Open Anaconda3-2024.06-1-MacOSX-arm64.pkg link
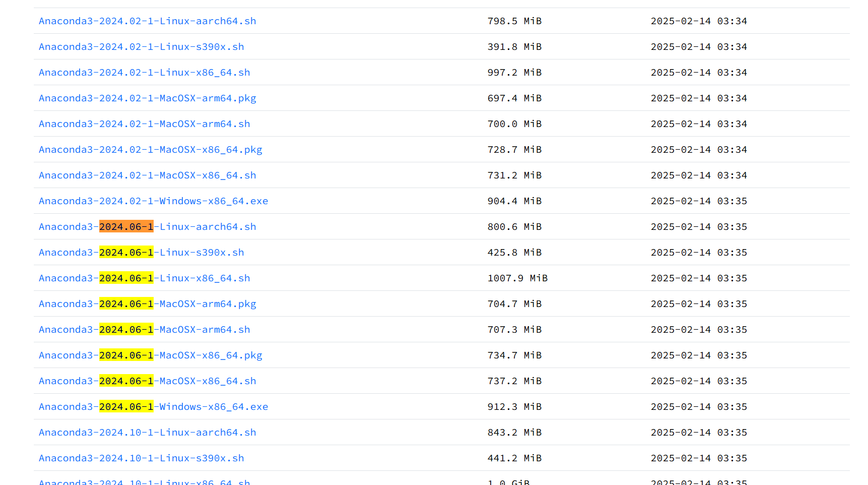Viewport: 868px width, 485px height. (x=148, y=304)
